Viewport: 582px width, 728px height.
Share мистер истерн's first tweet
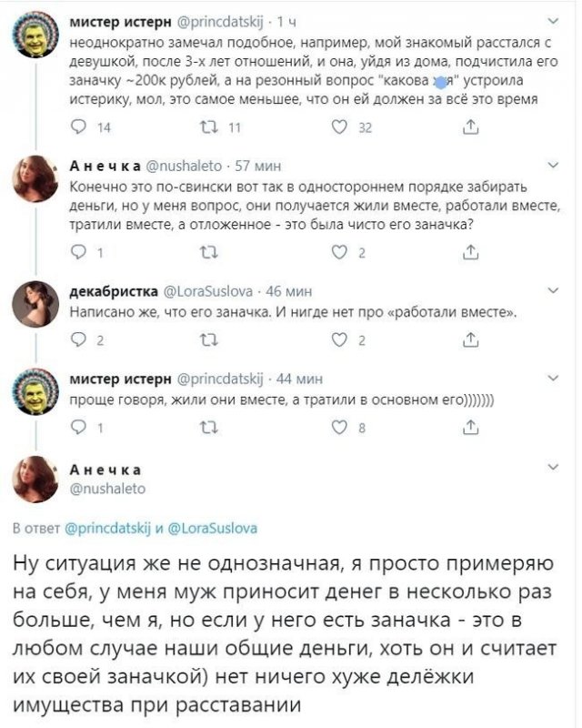tap(470, 128)
